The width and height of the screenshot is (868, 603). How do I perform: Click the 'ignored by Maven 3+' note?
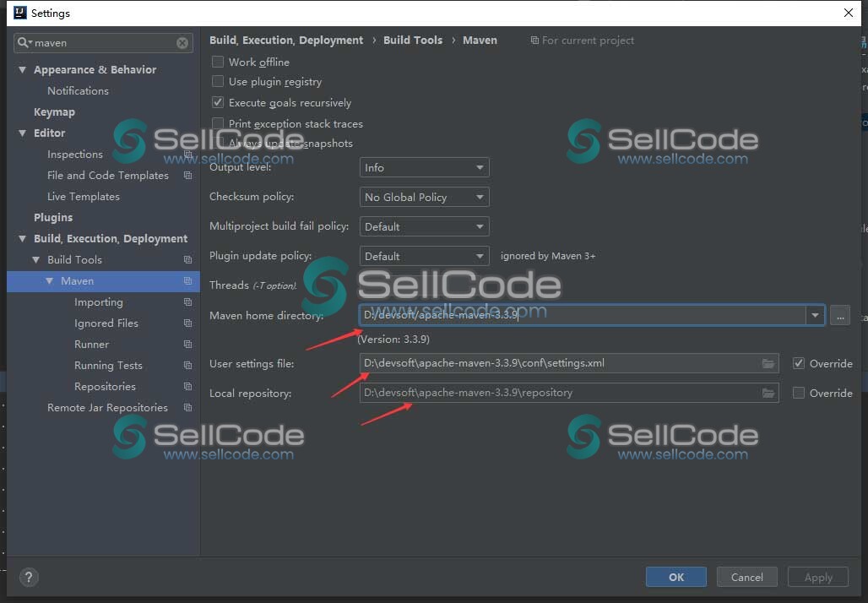pyautogui.click(x=548, y=256)
